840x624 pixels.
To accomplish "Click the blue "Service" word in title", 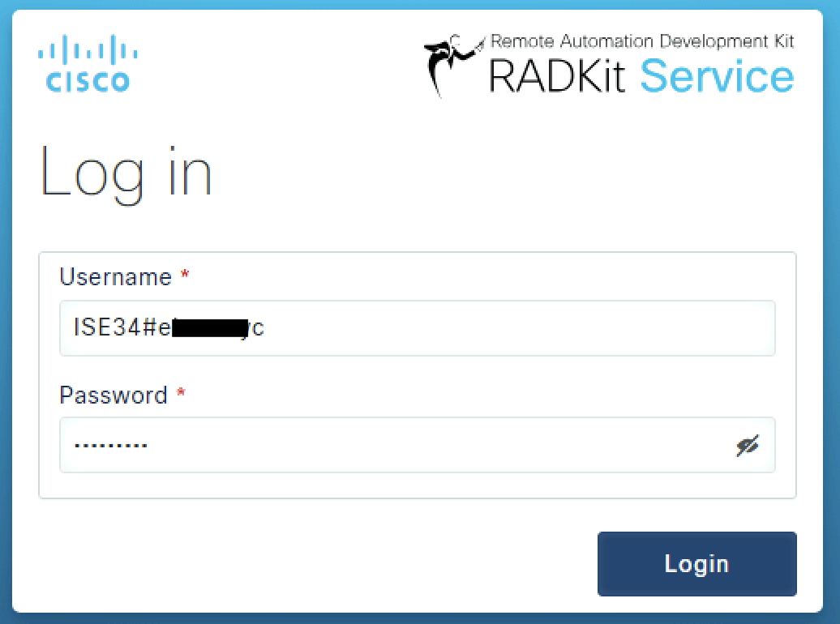I will pos(717,76).
